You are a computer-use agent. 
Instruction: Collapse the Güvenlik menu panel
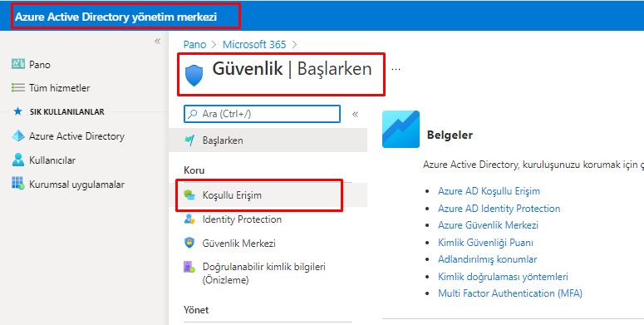356,114
